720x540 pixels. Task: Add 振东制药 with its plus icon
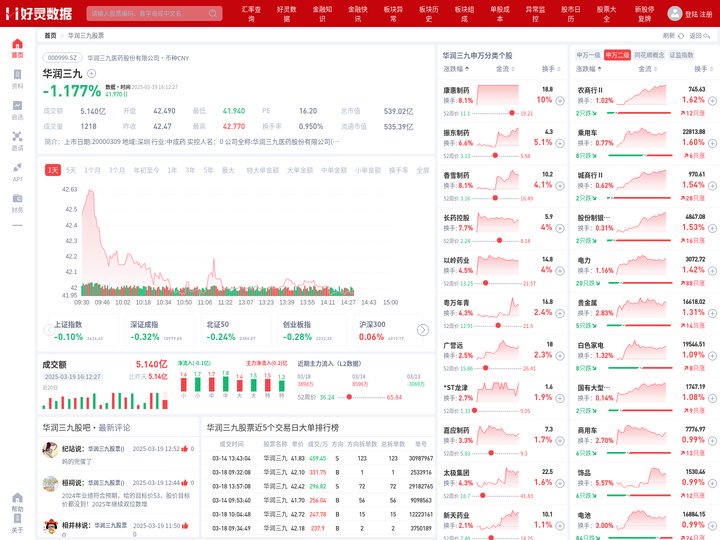560,143
